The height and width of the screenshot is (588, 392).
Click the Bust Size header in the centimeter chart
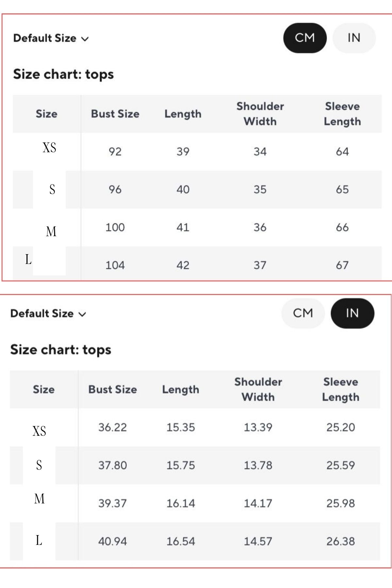point(115,114)
